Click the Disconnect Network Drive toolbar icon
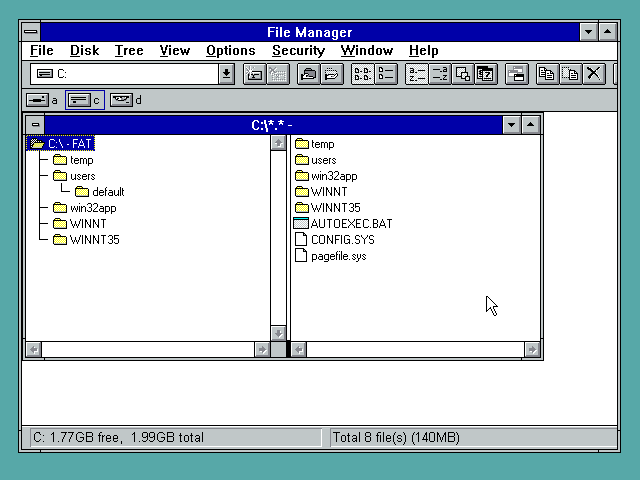Viewport: 640px width, 480px height. point(278,74)
